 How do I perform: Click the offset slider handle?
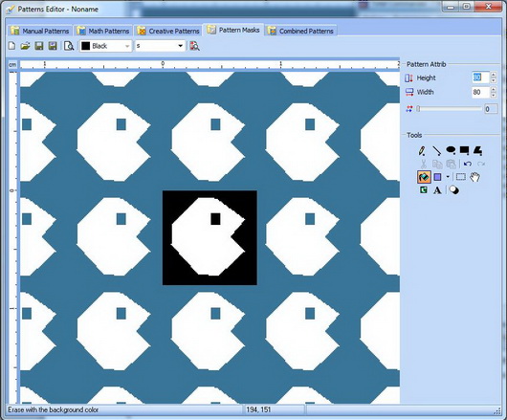pyautogui.click(x=418, y=109)
